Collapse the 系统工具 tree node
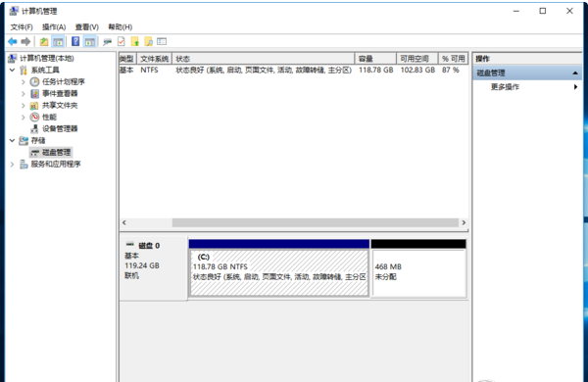This screenshot has width=588, height=382. pyautogui.click(x=12, y=71)
